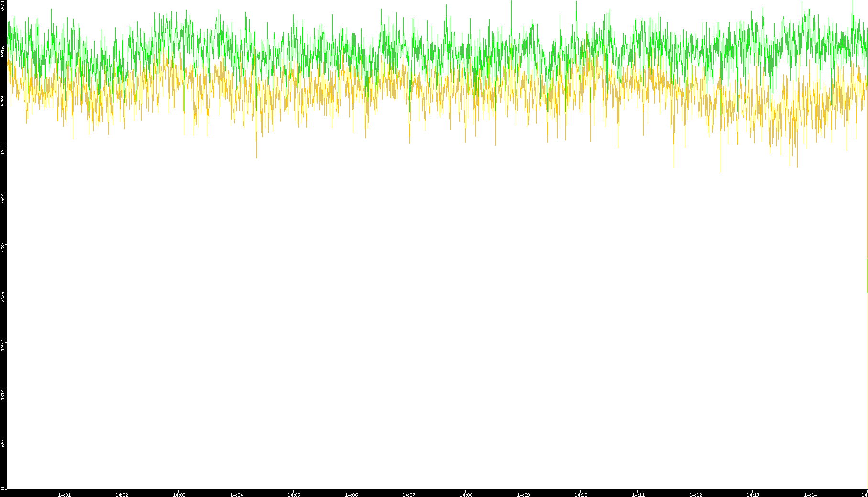Select the 657 value axis label
The image size is (868, 497).
tap(3, 443)
